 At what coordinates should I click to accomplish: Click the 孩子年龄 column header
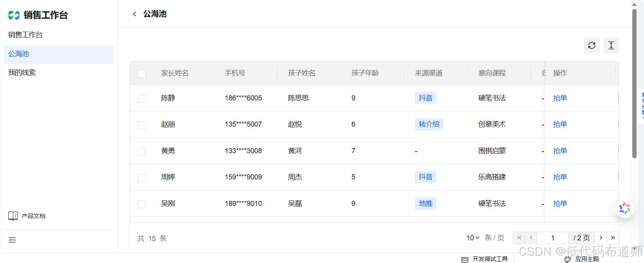(365, 73)
